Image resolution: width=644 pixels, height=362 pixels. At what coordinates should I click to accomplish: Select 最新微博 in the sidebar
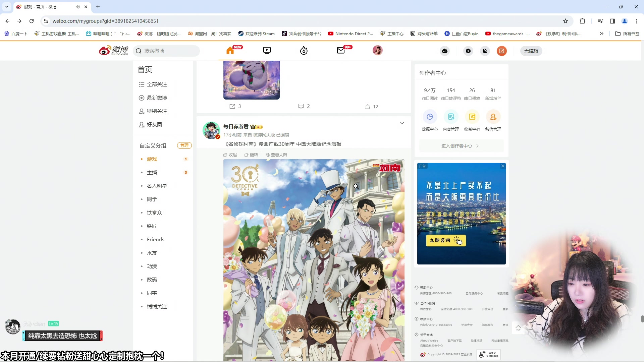[x=157, y=98]
